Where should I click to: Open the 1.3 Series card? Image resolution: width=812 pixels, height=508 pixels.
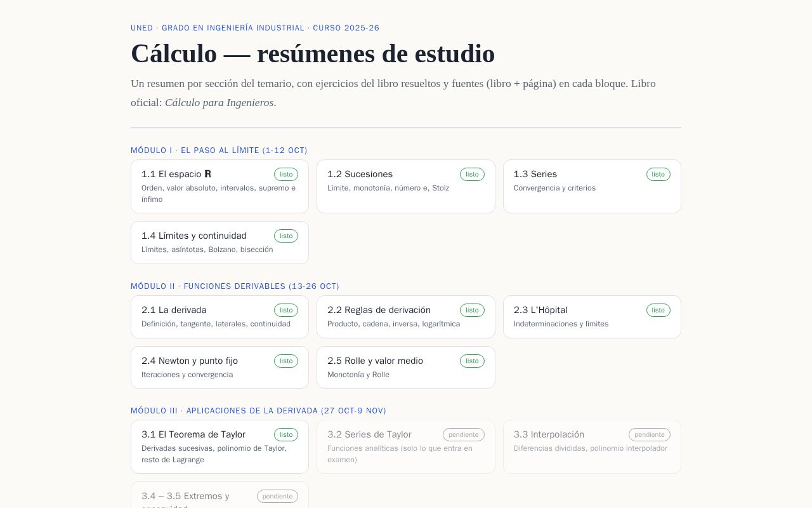click(x=592, y=186)
